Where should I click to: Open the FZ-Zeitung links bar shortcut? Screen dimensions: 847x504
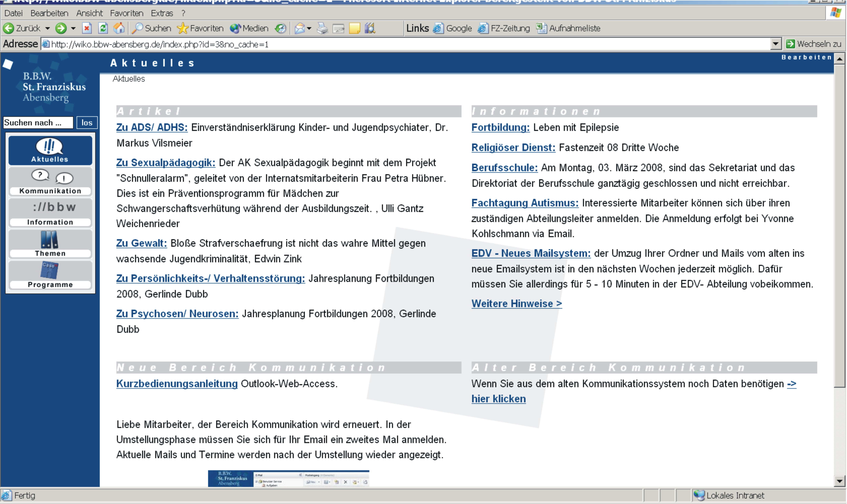point(504,28)
